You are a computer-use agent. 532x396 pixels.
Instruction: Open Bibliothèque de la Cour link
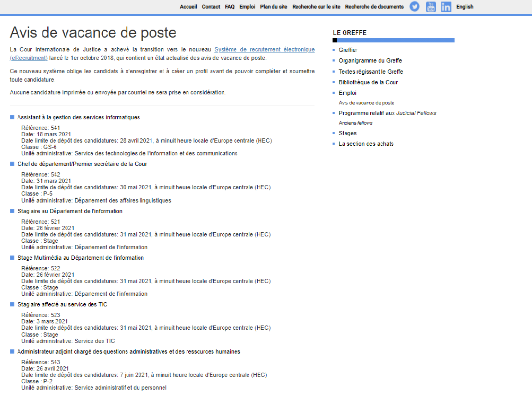(368, 82)
